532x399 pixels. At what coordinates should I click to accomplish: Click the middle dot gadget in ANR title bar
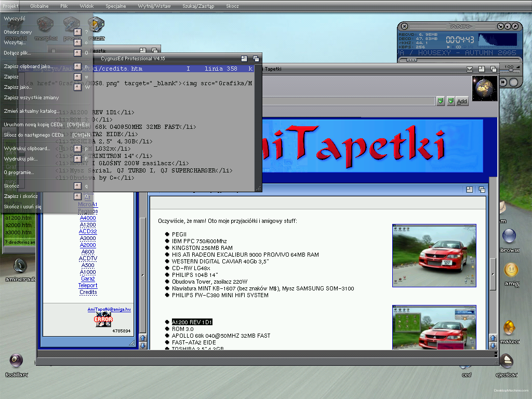(508, 26)
